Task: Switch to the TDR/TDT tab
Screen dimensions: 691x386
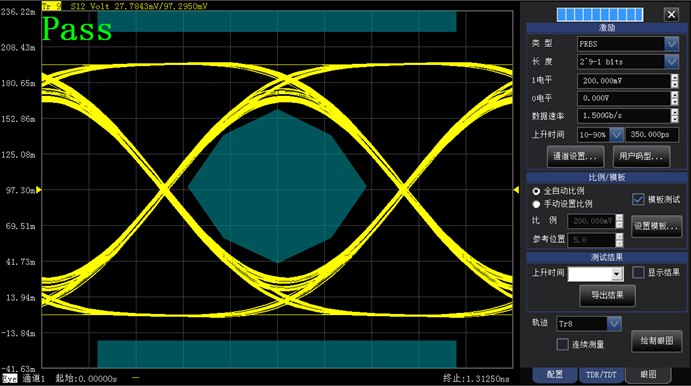Action: (602, 375)
